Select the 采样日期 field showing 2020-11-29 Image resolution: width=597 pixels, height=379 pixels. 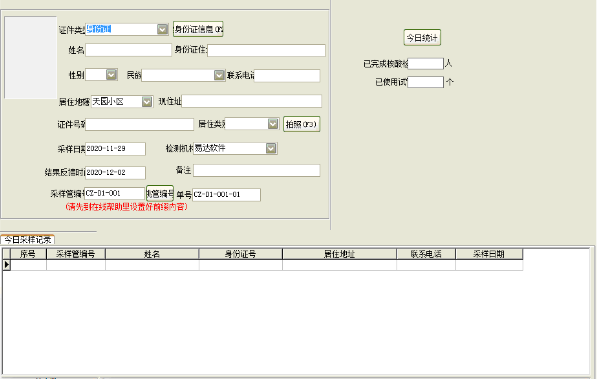click(115, 149)
